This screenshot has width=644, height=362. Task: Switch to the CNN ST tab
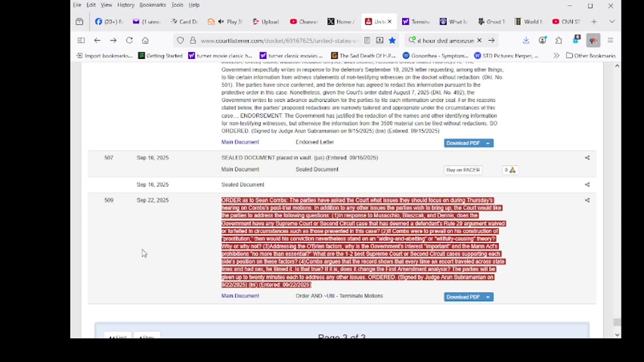pos(567,22)
